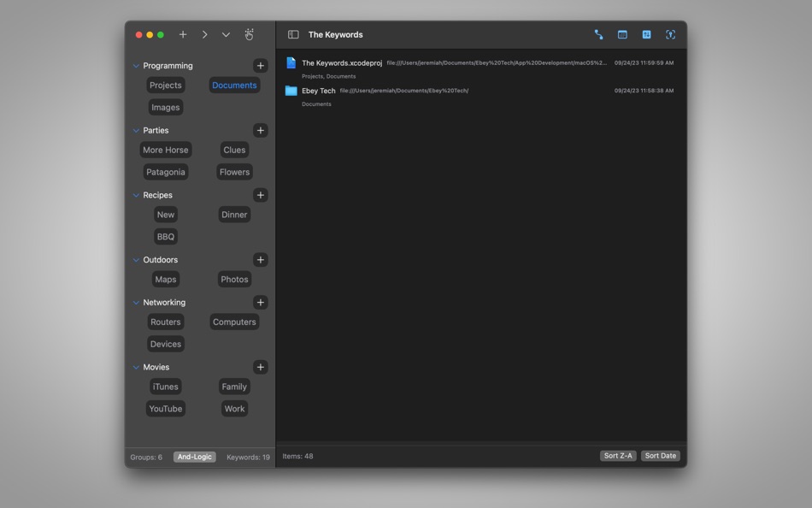812x508 pixels.
Task: Toggle the Images keyword filter
Action: [166, 107]
